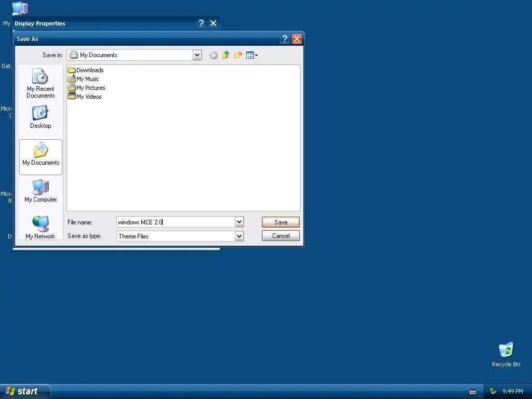Expand the Save as type dropdown

click(239, 236)
